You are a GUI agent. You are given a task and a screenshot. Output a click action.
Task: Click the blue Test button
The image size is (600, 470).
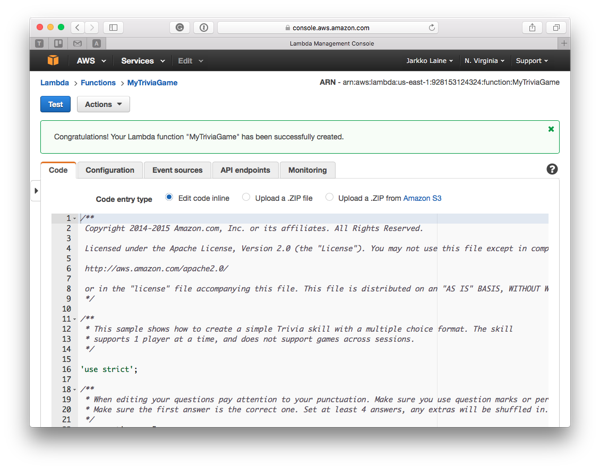[x=55, y=104]
